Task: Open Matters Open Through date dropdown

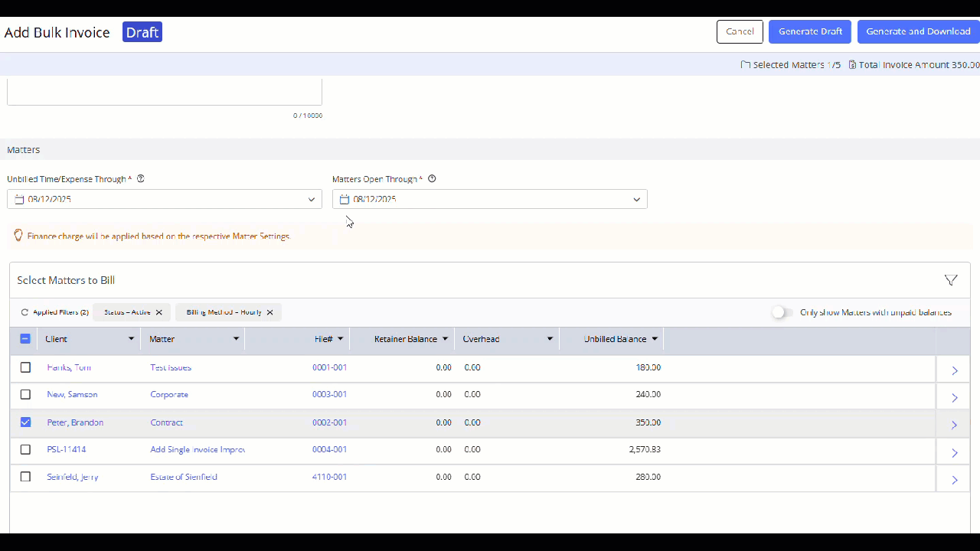Action: pos(636,199)
